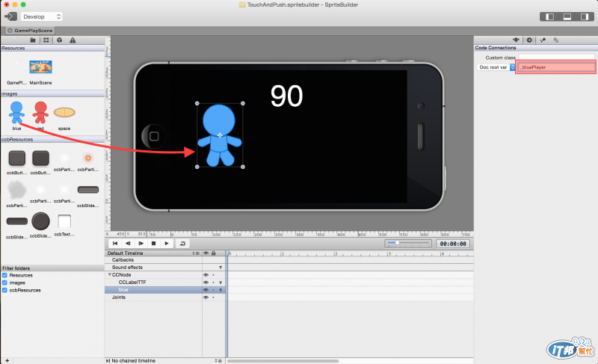Expand CCLabelTTF row properties arrow
This screenshot has height=364, width=598.
221,283
